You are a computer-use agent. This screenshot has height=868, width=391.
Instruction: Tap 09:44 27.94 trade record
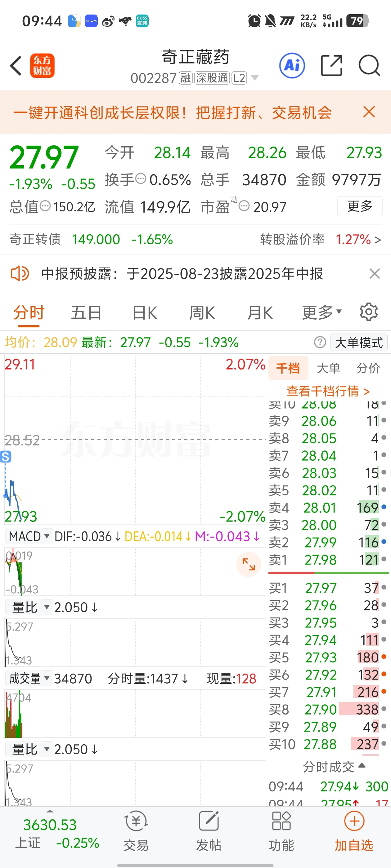pyautogui.click(x=328, y=786)
